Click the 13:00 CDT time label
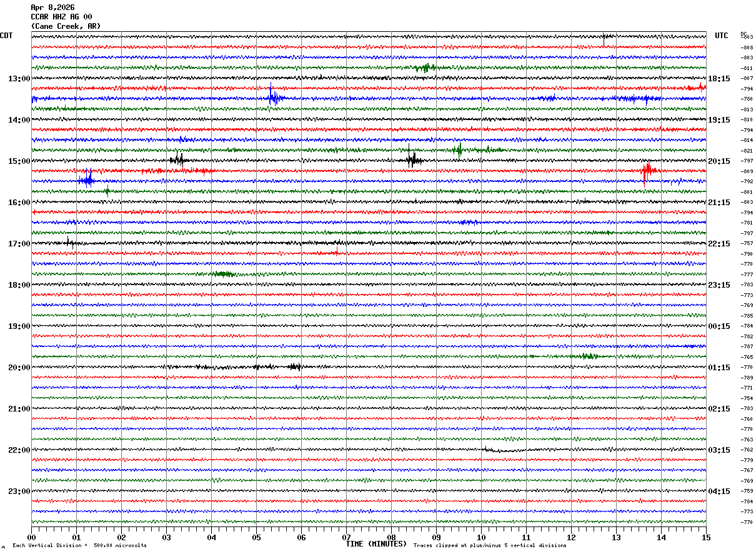 (19, 79)
